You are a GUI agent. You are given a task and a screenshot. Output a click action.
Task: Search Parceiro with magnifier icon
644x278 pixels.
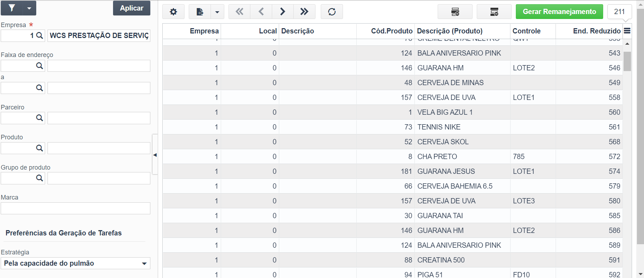(x=39, y=118)
